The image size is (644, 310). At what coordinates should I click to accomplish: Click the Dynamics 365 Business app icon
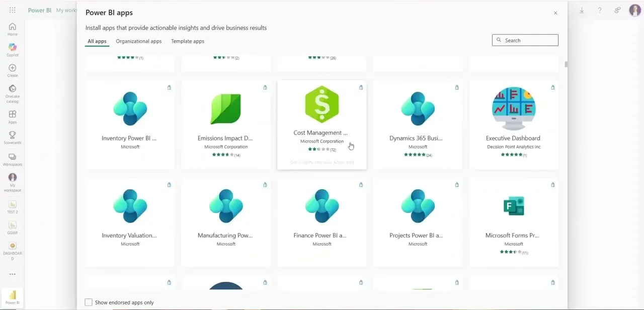[x=418, y=108]
